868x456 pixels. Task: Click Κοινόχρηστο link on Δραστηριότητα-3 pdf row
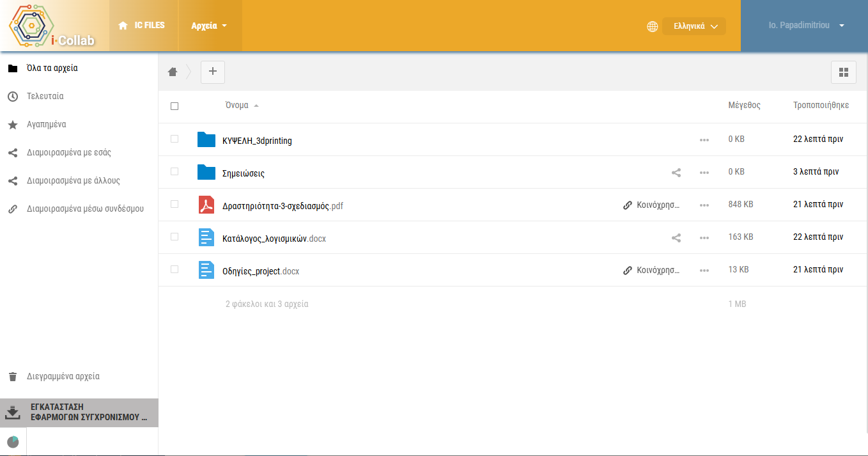(652, 205)
